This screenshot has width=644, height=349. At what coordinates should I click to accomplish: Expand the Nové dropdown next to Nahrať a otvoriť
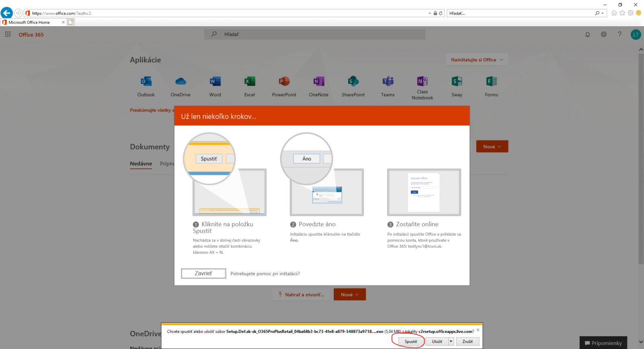[x=350, y=295]
